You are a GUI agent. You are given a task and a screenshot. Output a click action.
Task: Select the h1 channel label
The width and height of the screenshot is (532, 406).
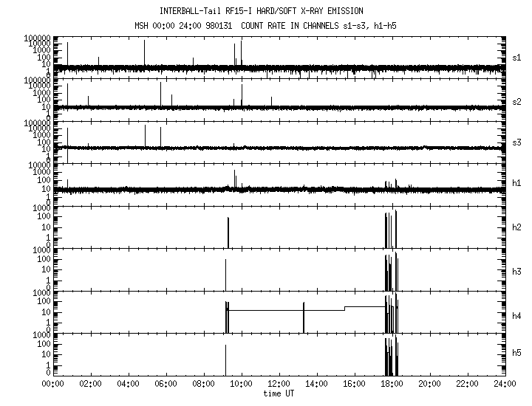pyautogui.click(x=516, y=183)
